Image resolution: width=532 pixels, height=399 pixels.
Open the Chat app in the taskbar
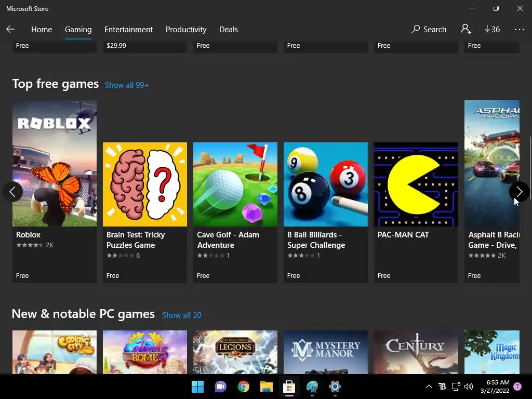pos(220,387)
